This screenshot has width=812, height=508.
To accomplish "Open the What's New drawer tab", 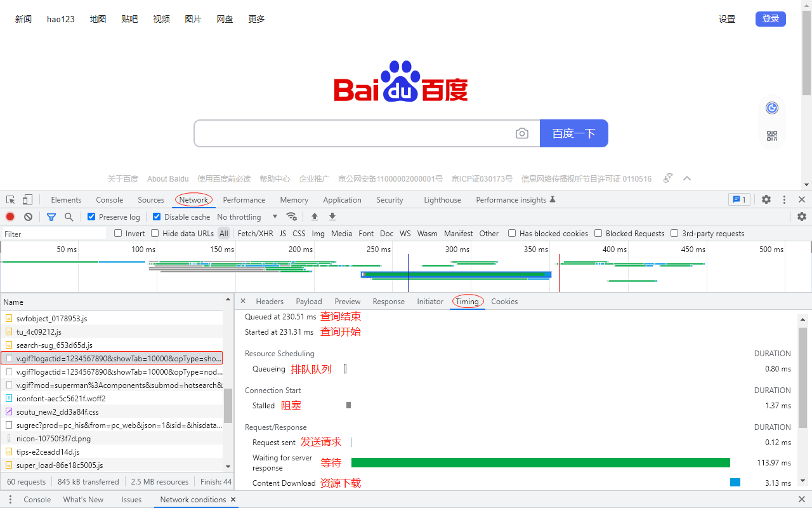I will [x=83, y=500].
